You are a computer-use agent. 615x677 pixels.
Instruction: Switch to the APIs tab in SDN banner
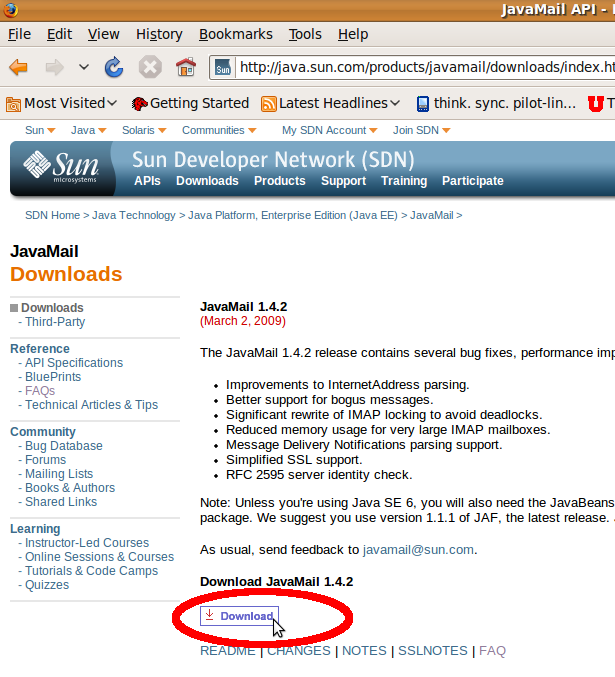pos(147,181)
